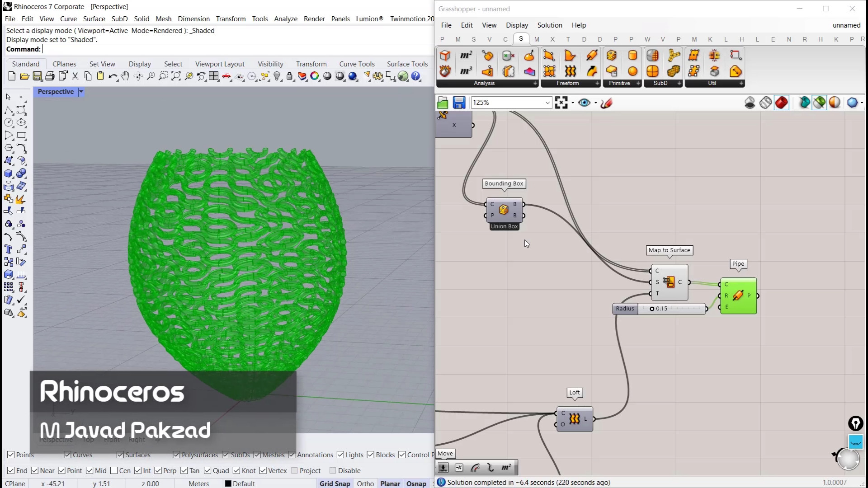Viewport: 868px width, 488px height.
Task: Expand the Perspective viewport menu arrow
Action: click(x=81, y=92)
